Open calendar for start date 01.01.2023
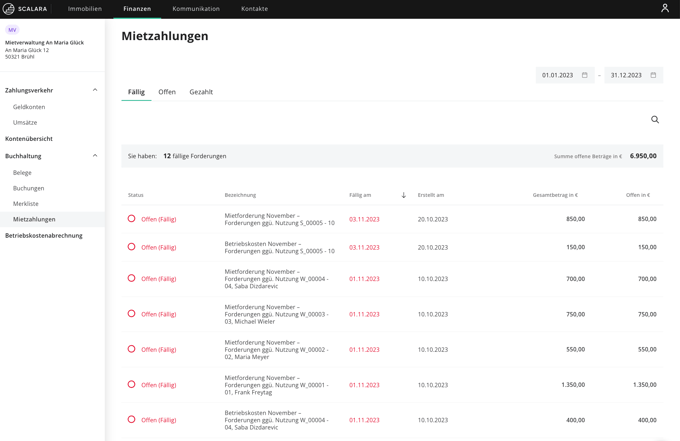Viewport: 680px width, 441px height. [x=585, y=75]
